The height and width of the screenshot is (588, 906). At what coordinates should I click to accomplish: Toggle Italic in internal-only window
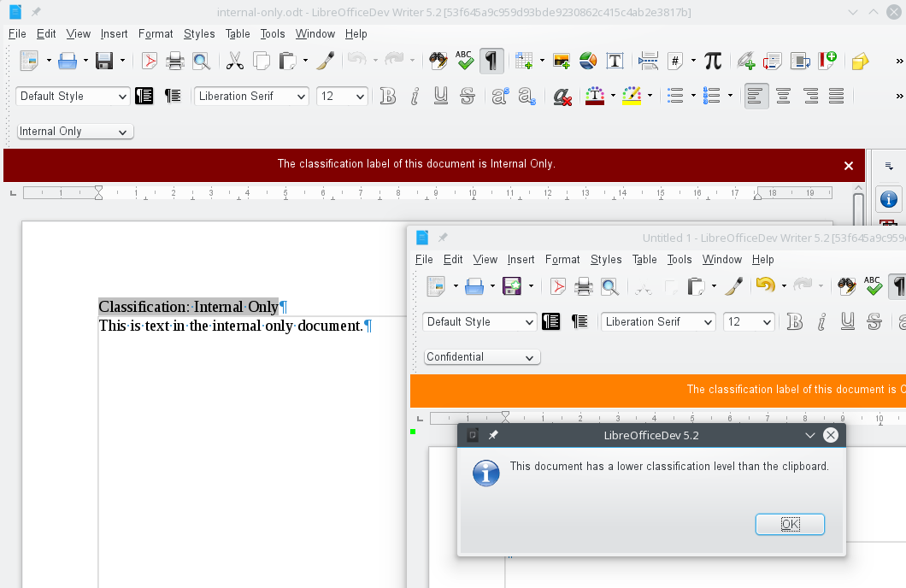point(415,96)
